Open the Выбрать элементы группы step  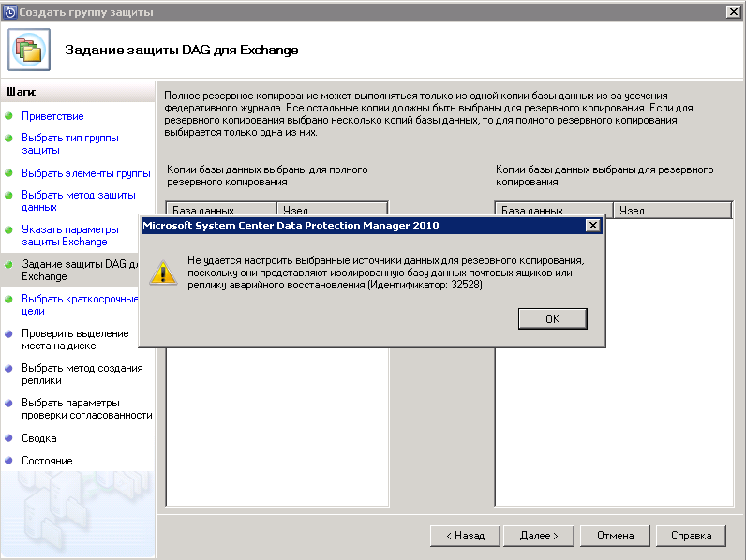click(86, 173)
